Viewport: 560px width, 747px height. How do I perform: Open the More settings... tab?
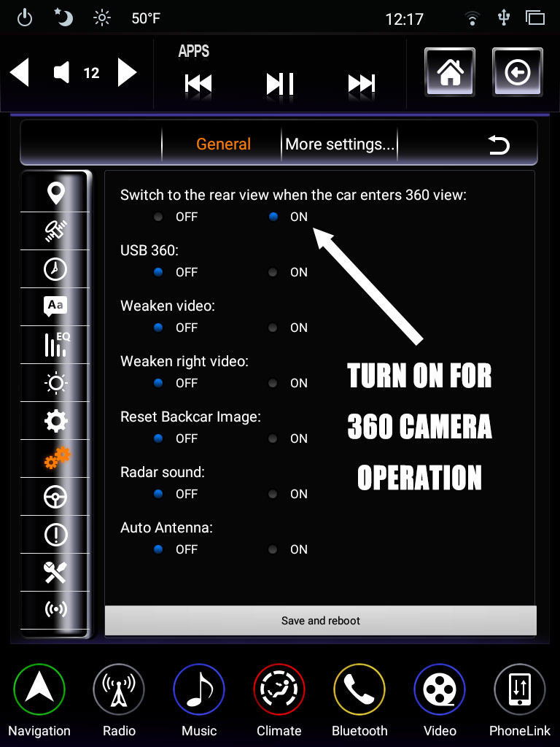pos(340,144)
